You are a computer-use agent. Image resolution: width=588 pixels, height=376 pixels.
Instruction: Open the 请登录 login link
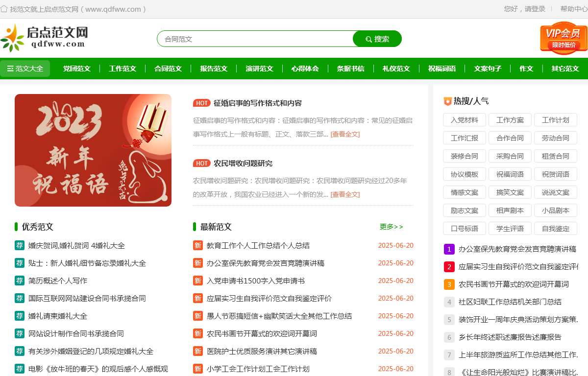point(535,9)
